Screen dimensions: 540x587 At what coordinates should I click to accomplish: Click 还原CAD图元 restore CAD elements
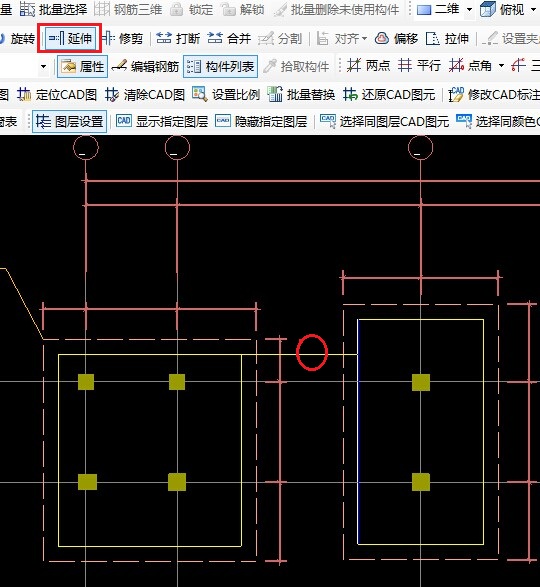[x=389, y=95]
